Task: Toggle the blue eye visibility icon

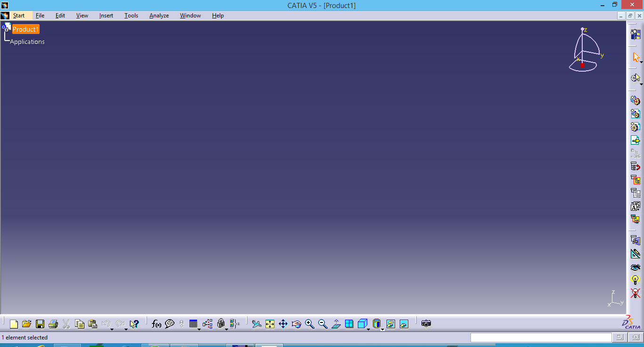Action: 636,267
